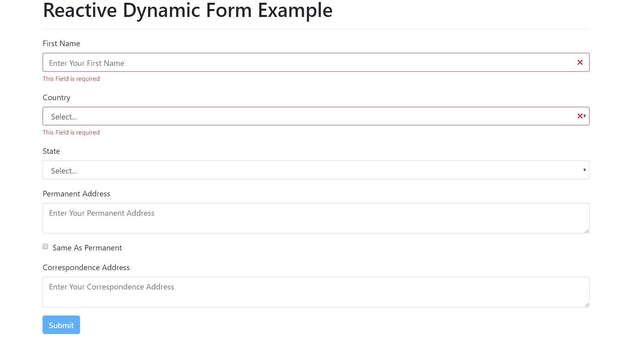
Task: Click the resize handle of Correspondence Address textarea
Action: click(587, 304)
